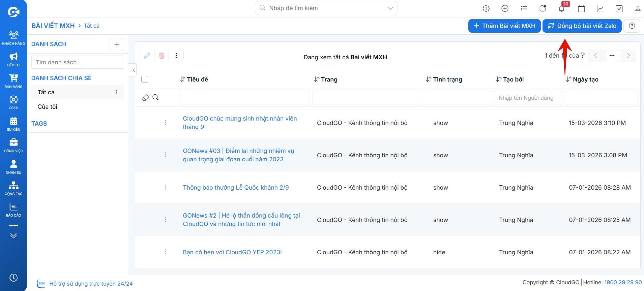Open the task list icon in top bar
Screen dimensions: 644x291
[x=524, y=8]
